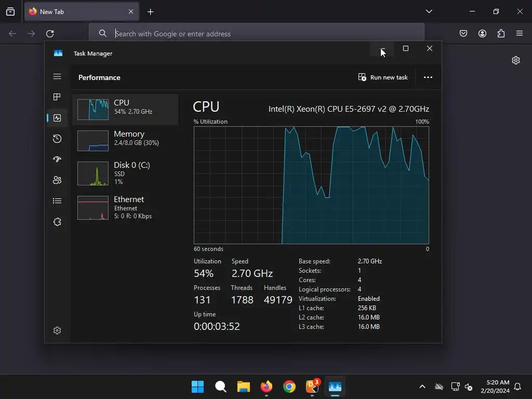Click Handles count 49179
The height and width of the screenshot is (399, 532).
point(278,300)
